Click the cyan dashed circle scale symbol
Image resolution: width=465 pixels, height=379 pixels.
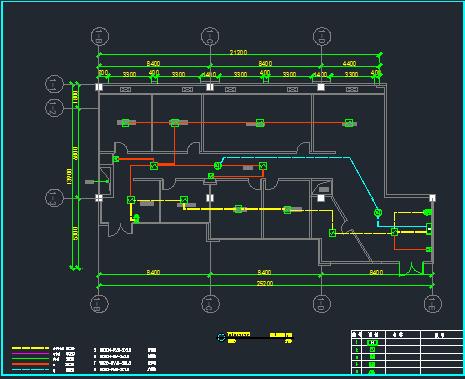221,337
